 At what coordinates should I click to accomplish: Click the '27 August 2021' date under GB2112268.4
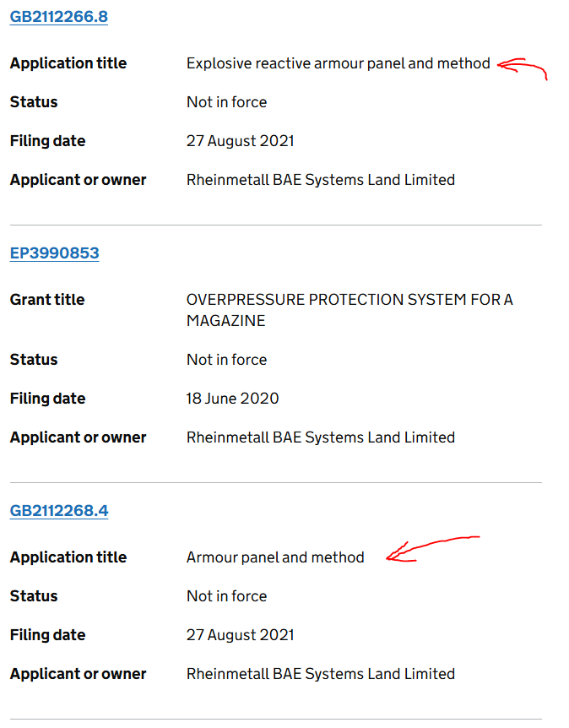pyautogui.click(x=240, y=635)
